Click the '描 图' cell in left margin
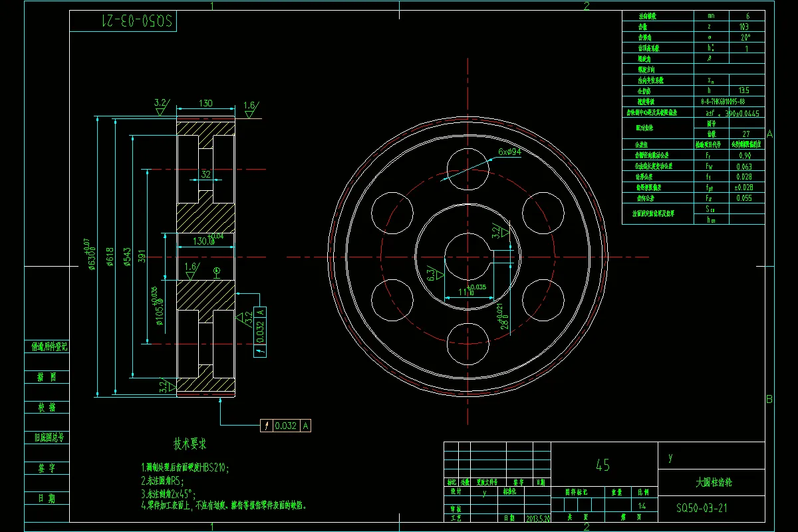This screenshot has width=798, height=532. [47, 376]
